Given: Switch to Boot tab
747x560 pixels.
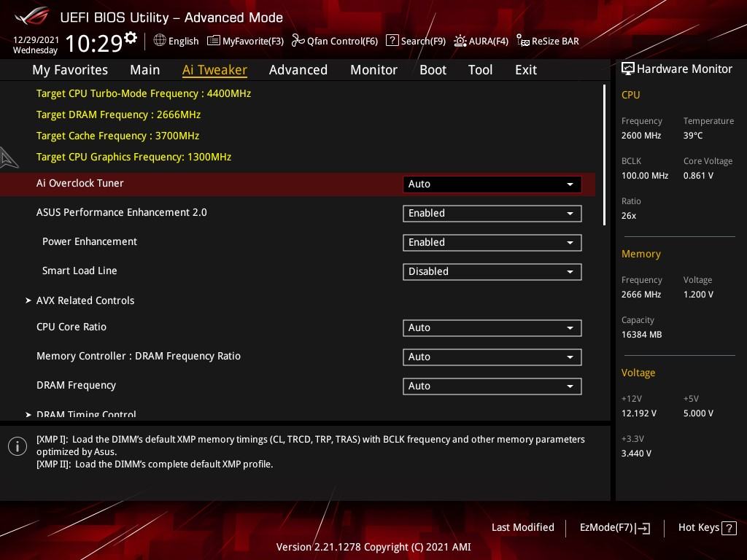Looking at the screenshot, I should coord(433,70).
